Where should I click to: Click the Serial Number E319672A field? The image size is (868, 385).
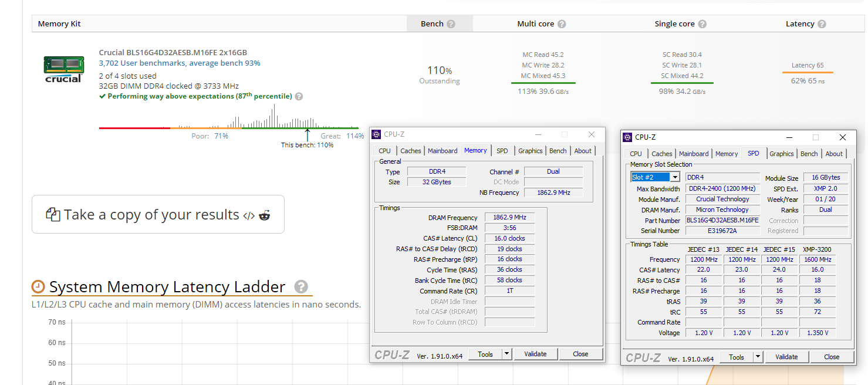[x=722, y=231]
